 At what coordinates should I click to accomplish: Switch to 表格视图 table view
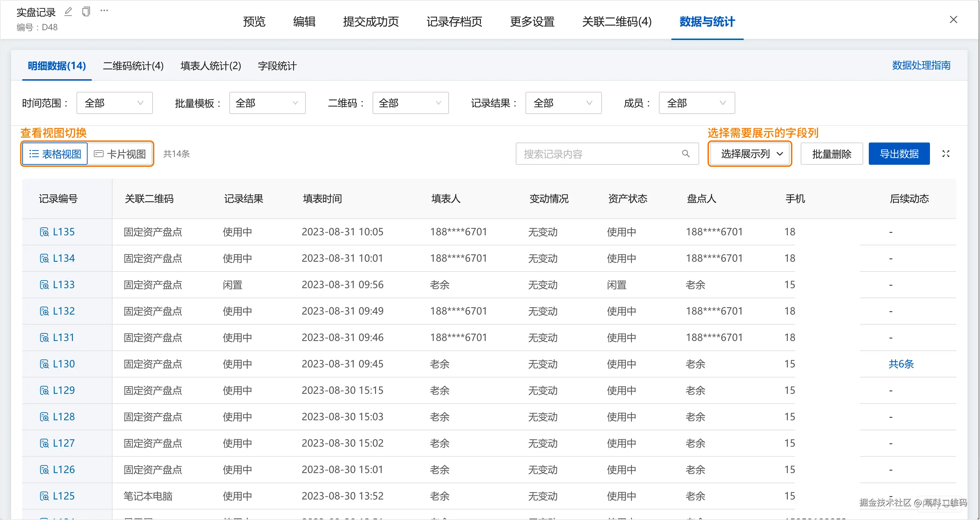[x=55, y=154]
